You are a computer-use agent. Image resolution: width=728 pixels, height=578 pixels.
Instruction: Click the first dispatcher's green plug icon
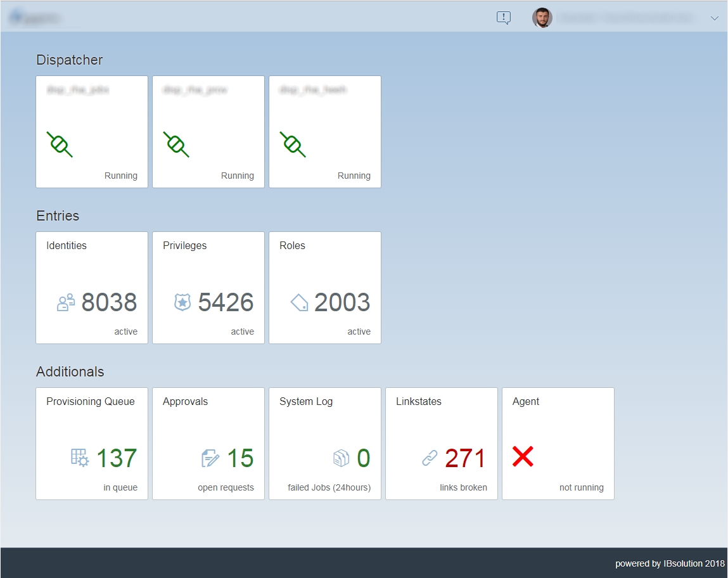(x=60, y=144)
